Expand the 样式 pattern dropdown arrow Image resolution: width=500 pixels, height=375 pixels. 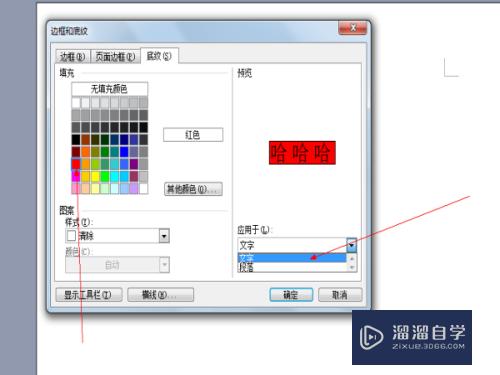click(x=164, y=236)
